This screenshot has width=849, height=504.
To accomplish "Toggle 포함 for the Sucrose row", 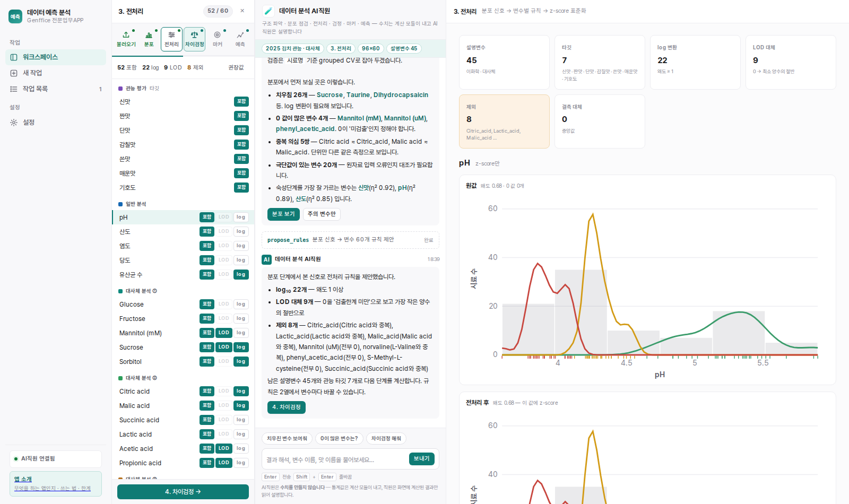I will pos(207,347).
